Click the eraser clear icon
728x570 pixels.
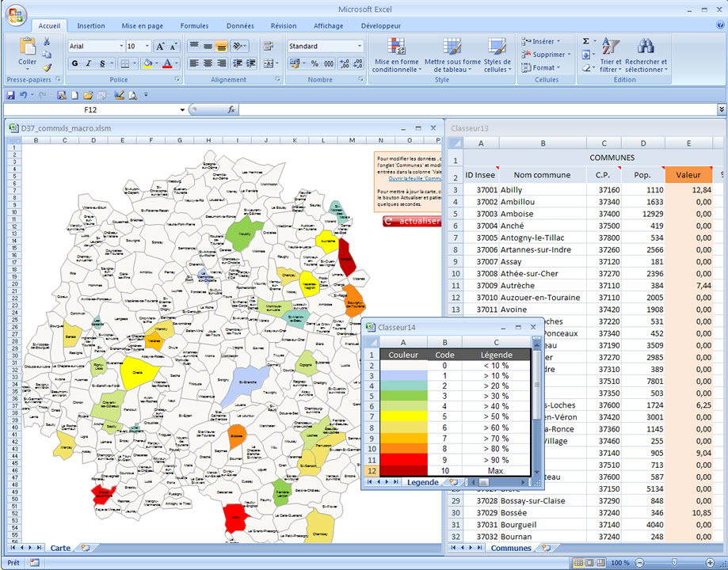[586, 68]
